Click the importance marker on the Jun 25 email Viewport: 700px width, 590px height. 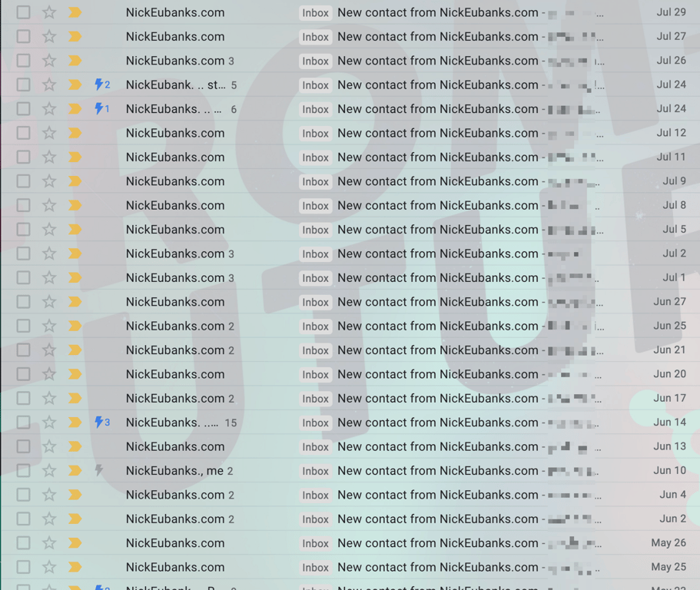[x=75, y=326]
